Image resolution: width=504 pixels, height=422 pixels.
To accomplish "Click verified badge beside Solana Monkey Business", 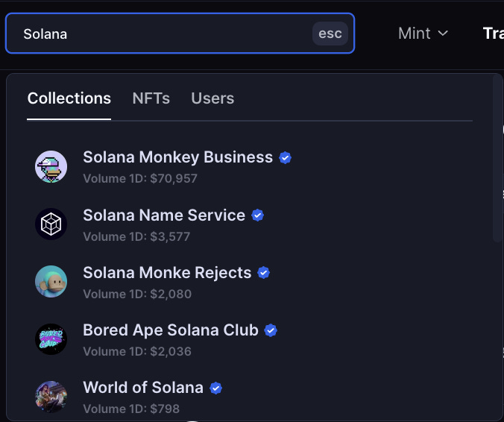I will 285,158.
